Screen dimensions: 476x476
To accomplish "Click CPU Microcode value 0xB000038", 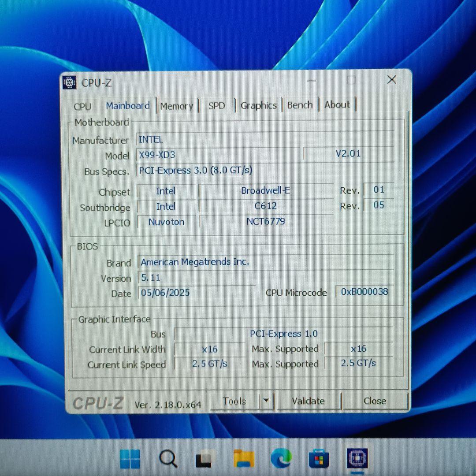I will [x=364, y=292].
